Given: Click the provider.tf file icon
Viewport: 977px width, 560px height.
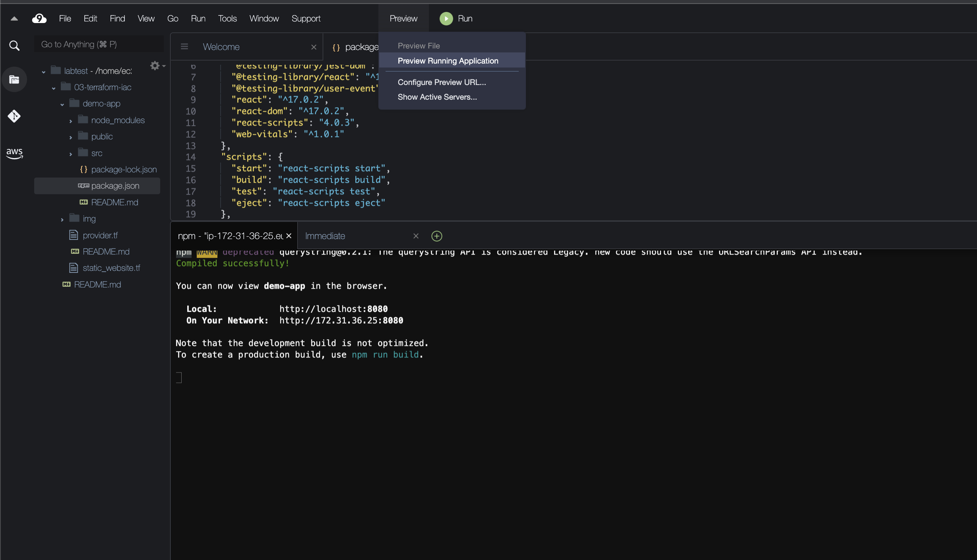Looking at the screenshot, I should pos(74,235).
